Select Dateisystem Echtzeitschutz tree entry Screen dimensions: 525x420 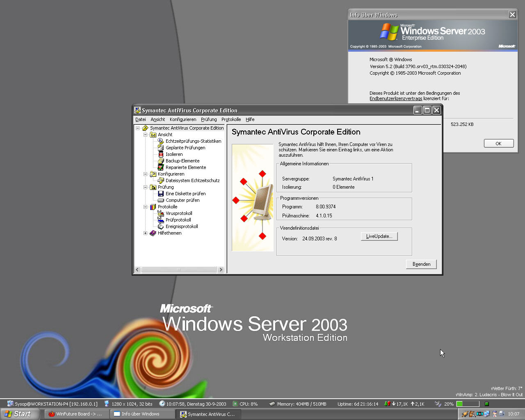point(192,180)
